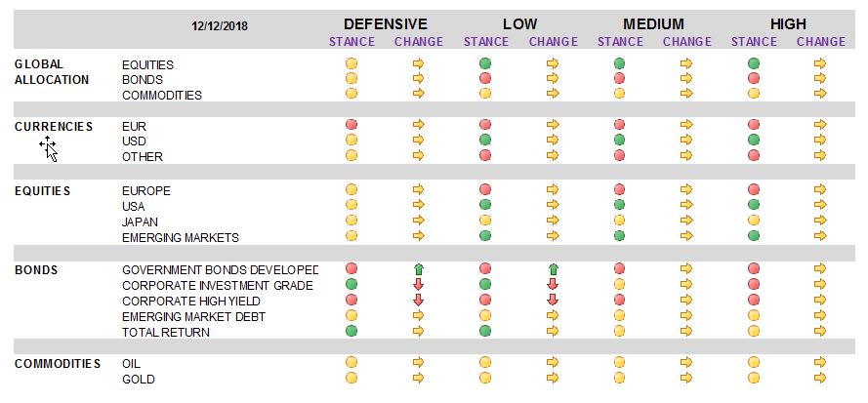Select the DEFENSIVE column heading
The width and height of the screenshot is (868, 403).
pyautogui.click(x=386, y=24)
